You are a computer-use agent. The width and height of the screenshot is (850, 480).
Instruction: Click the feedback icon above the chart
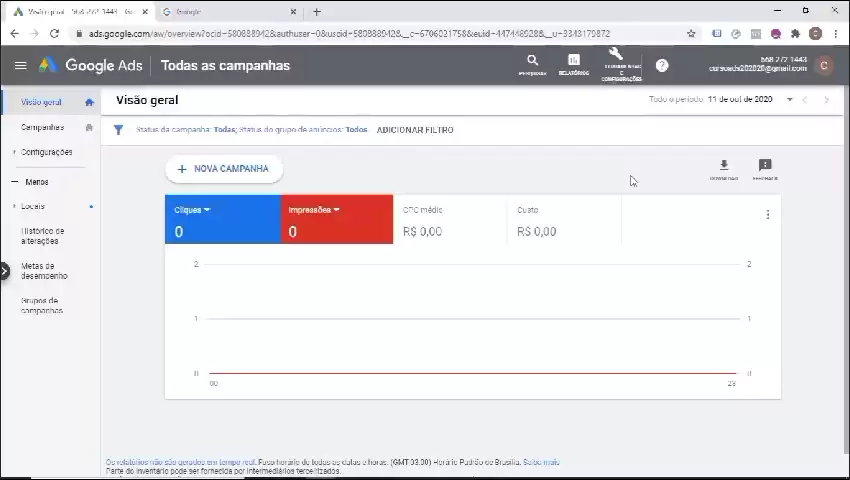point(765,166)
